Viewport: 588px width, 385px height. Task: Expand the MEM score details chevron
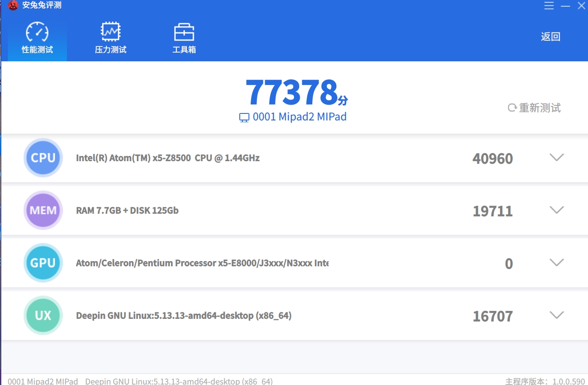tap(556, 210)
